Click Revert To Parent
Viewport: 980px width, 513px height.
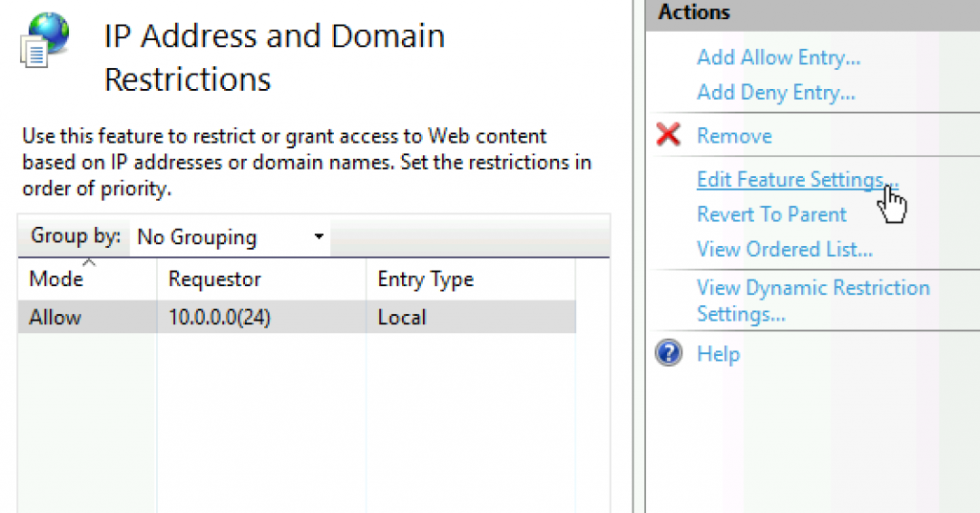(x=771, y=214)
